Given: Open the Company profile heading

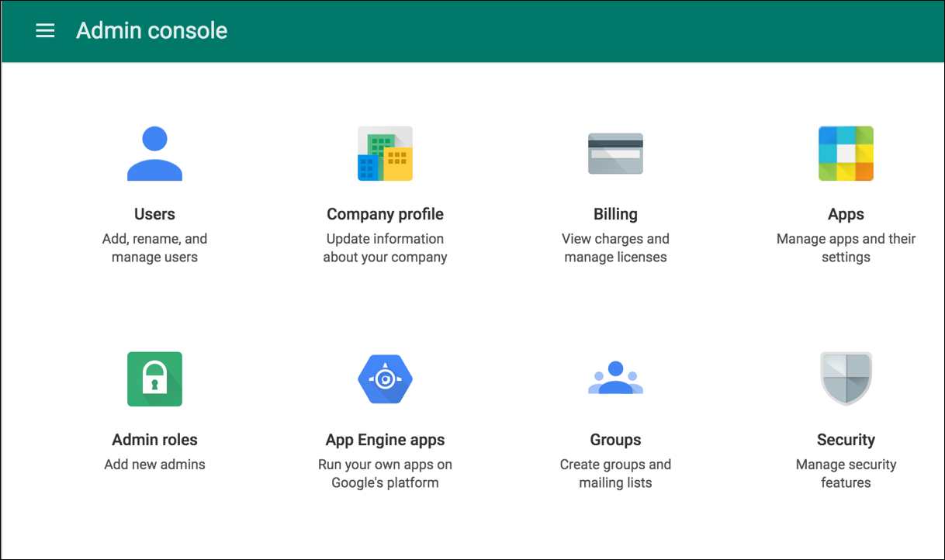Looking at the screenshot, I should (x=385, y=214).
